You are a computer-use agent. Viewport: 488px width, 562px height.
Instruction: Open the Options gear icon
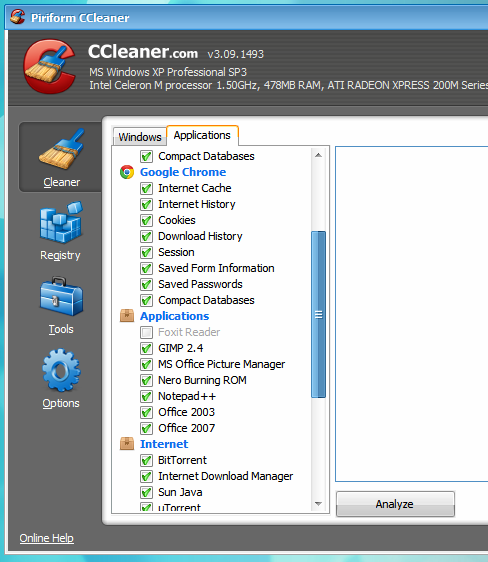pos(61,370)
